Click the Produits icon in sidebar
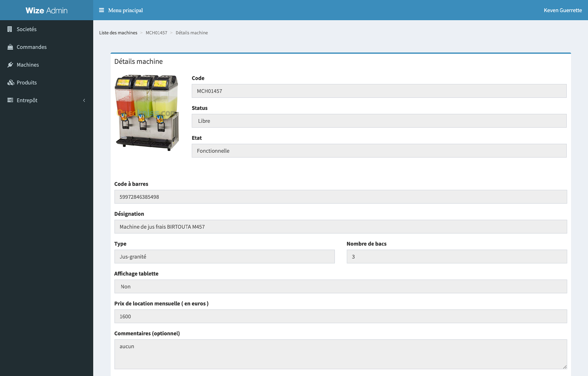Screen dimensions: 588x376 (x=10, y=82)
